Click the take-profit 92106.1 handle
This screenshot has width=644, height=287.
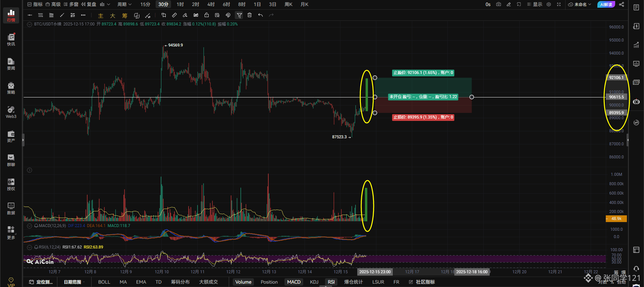pos(375,78)
